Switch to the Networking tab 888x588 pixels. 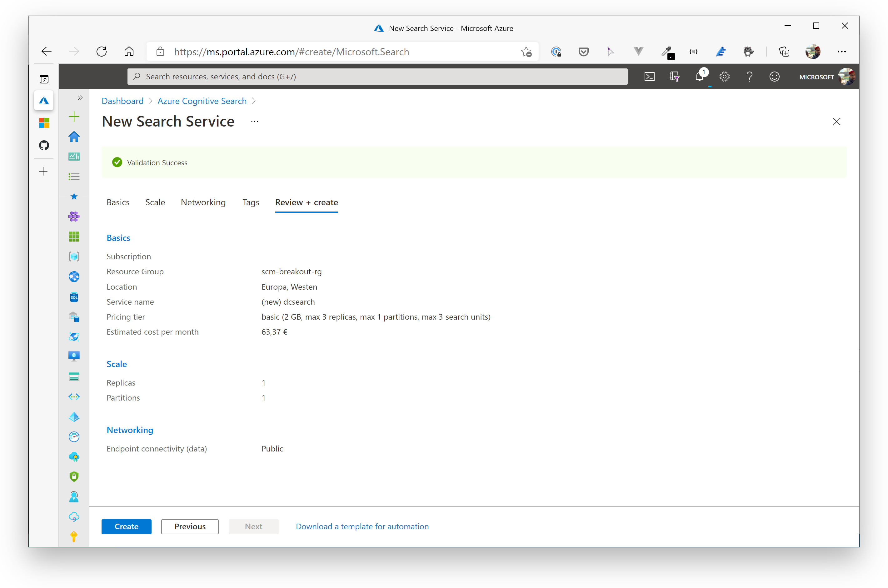203,202
